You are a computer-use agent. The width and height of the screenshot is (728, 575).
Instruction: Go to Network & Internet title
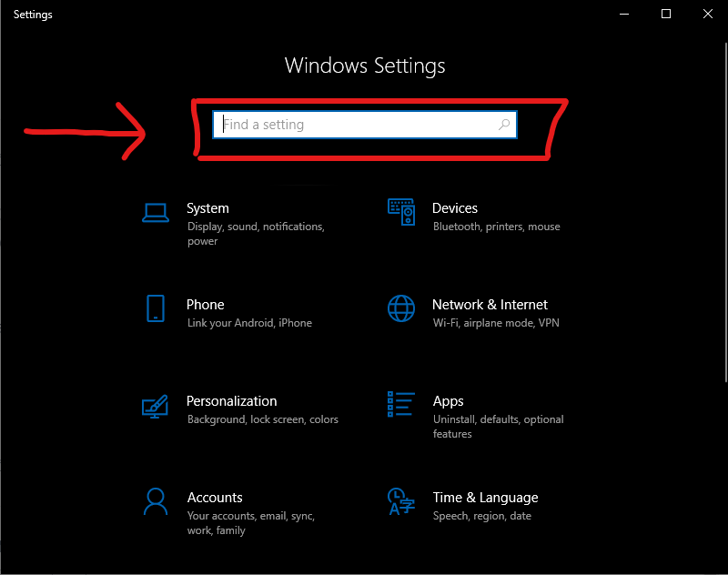(x=490, y=305)
